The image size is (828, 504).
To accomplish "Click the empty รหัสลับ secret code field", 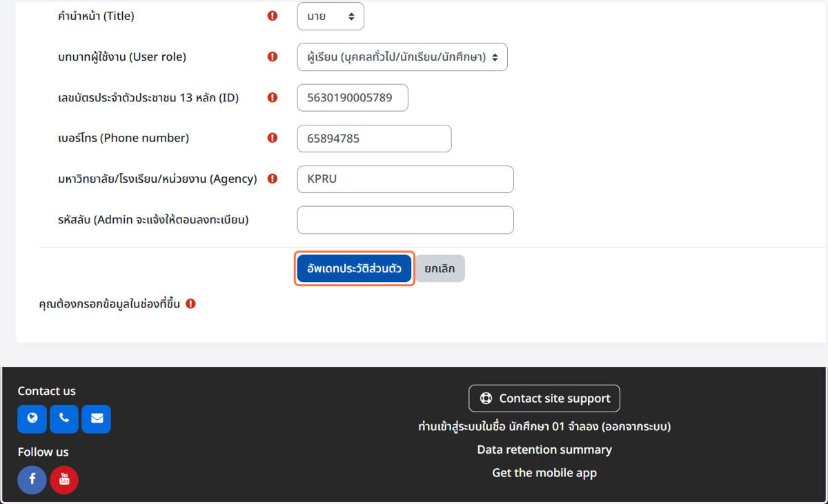I will (405, 219).
